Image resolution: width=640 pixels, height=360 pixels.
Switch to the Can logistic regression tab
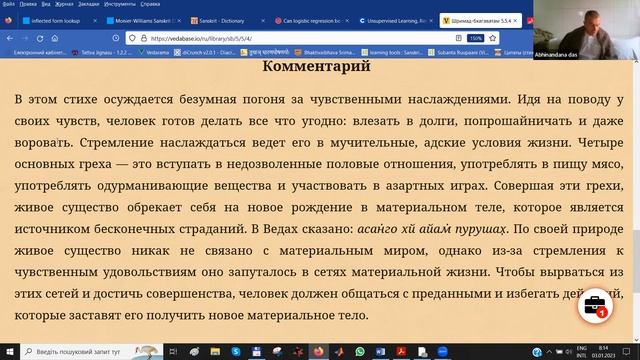[311, 21]
